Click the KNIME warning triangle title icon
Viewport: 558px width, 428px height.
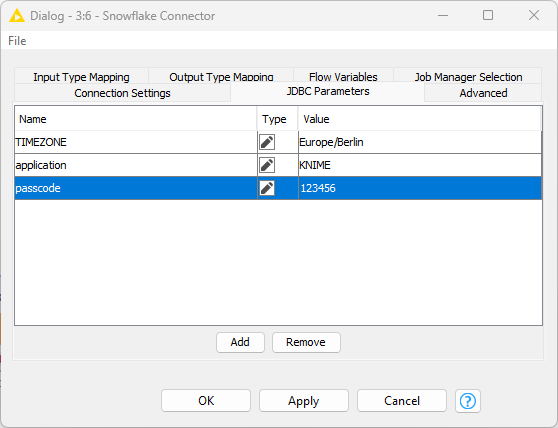point(17,16)
